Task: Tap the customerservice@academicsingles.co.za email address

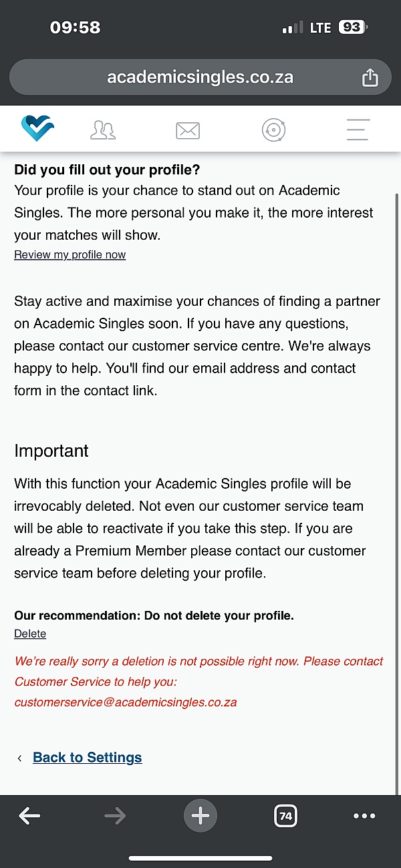Action: pyautogui.click(x=126, y=702)
